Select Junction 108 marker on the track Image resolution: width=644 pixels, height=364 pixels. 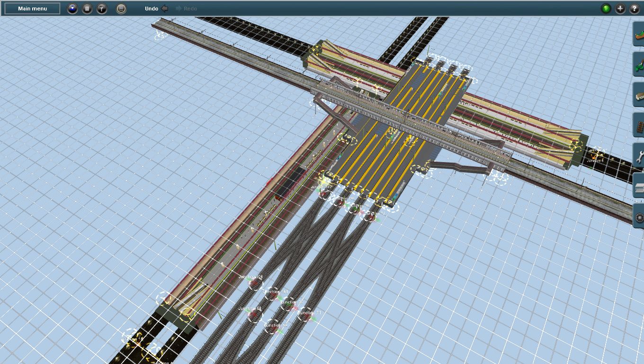(256, 284)
